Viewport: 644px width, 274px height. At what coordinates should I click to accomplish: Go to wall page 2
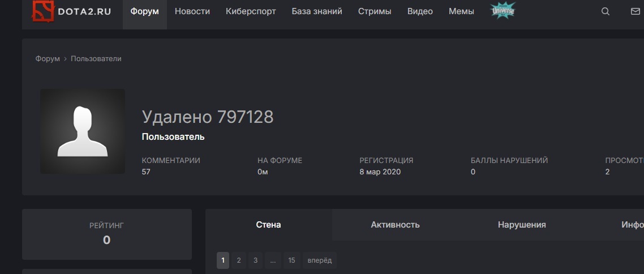(x=239, y=260)
